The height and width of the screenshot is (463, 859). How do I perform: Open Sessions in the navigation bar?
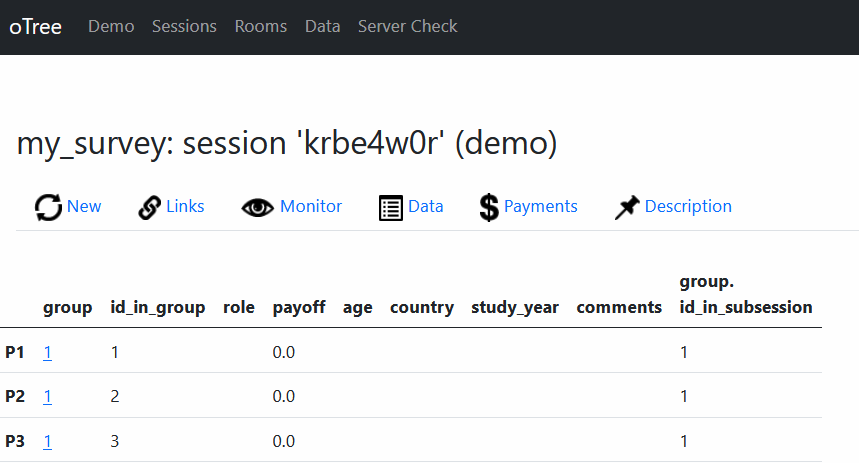click(184, 27)
